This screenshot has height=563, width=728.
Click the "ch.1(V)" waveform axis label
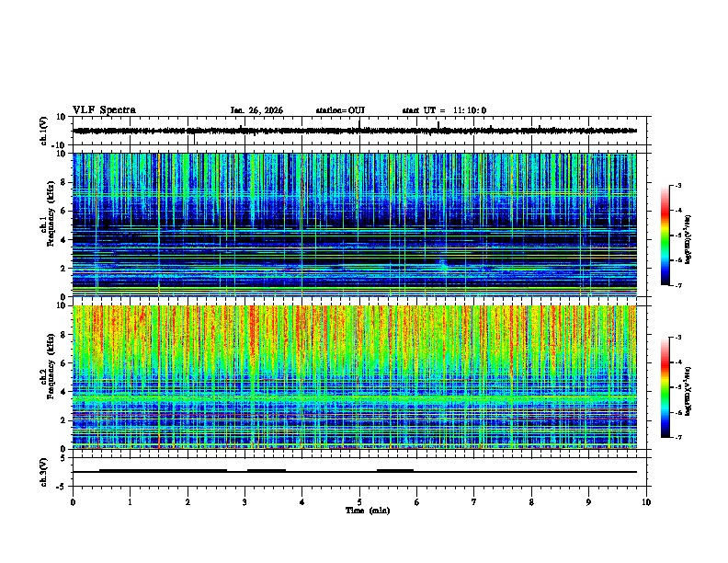pyautogui.click(x=43, y=131)
